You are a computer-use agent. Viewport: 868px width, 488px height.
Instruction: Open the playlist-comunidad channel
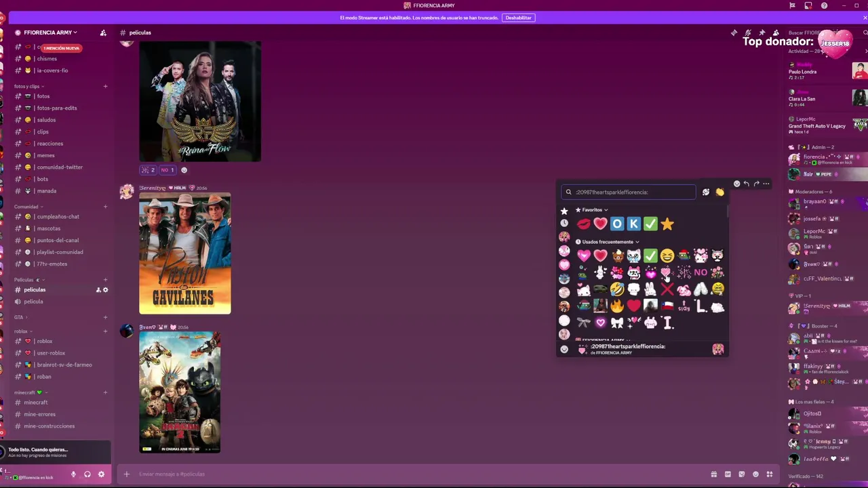click(x=60, y=252)
